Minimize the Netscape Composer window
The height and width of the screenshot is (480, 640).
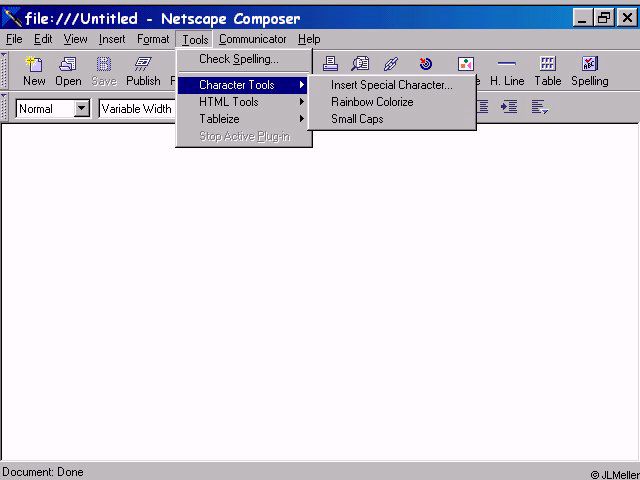point(582,18)
